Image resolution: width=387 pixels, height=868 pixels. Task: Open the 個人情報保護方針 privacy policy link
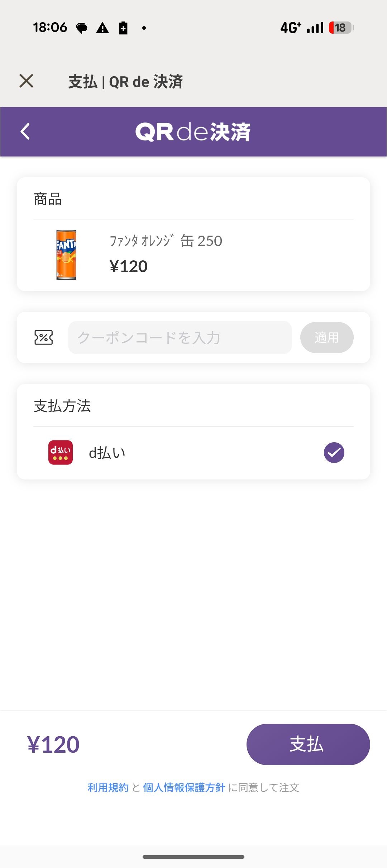(x=184, y=787)
